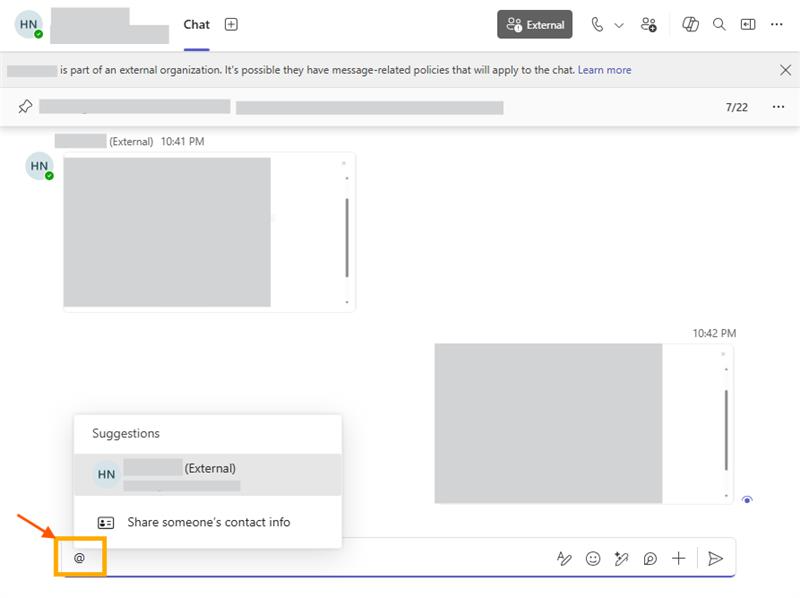Expand the call options chevron

[x=619, y=25]
